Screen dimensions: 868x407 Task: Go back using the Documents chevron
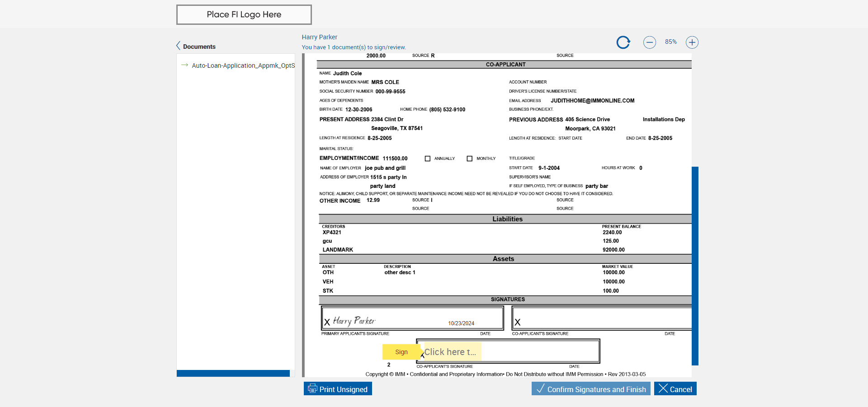tap(178, 46)
